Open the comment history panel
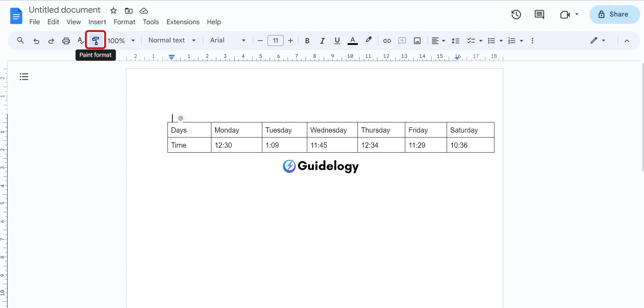644x308 pixels. [x=539, y=14]
